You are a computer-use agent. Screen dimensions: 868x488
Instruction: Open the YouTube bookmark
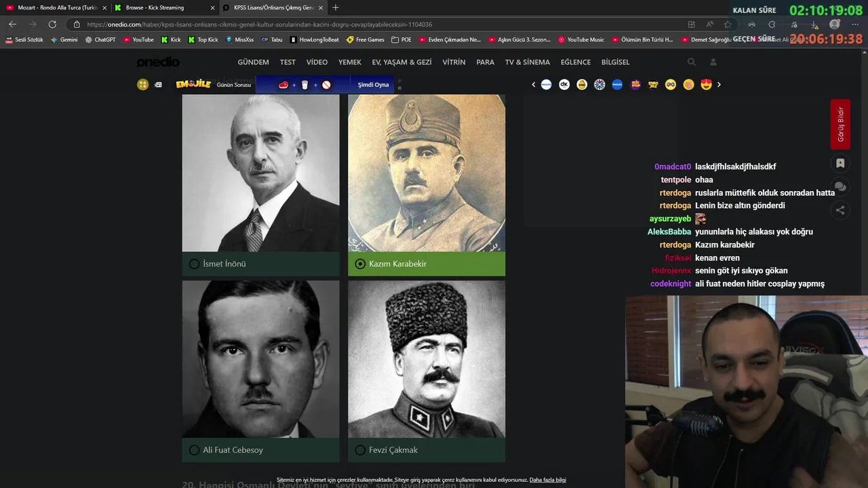(x=138, y=40)
